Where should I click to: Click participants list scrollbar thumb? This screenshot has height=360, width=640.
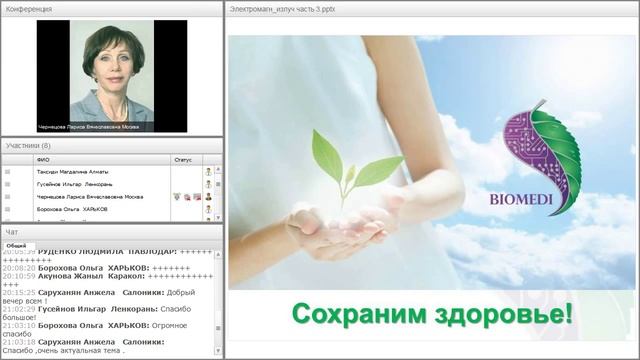[x=218, y=184]
